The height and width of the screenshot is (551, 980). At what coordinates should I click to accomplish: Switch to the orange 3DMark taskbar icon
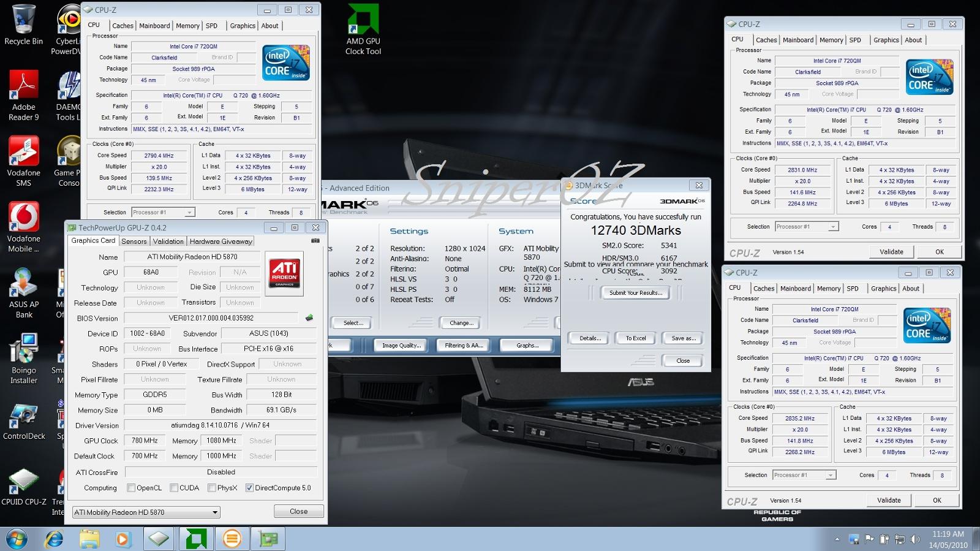pyautogui.click(x=232, y=539)
